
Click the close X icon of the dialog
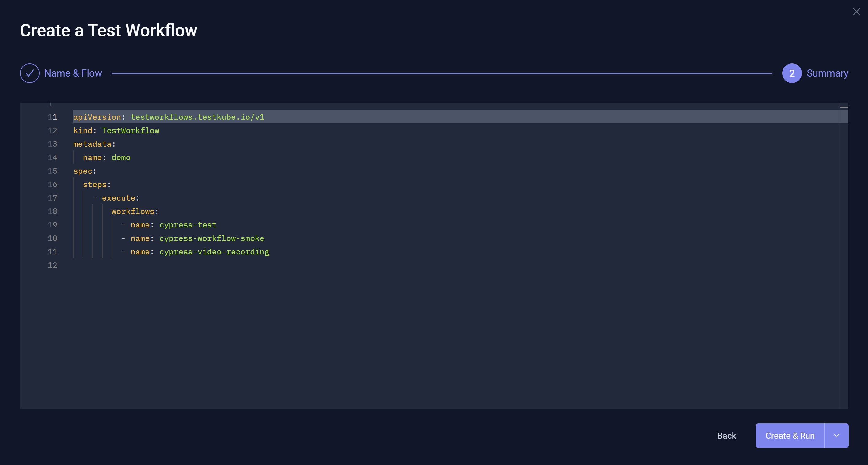(856, 11)
